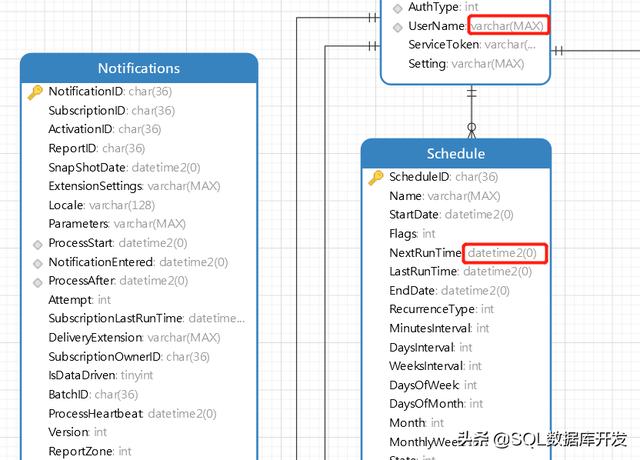Select the ProcessStart column
The height and width of the screenshot is (460, 640).
[118, 243]
